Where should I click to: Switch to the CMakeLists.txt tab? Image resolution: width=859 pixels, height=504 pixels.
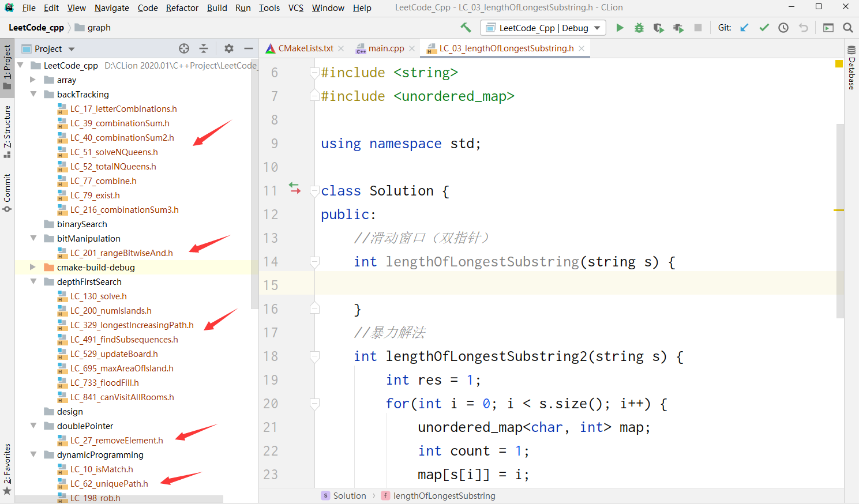pos(306,48)
